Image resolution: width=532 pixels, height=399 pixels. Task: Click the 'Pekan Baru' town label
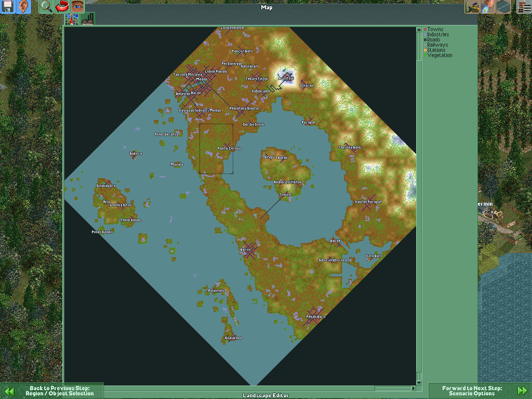tap(315, 316)
